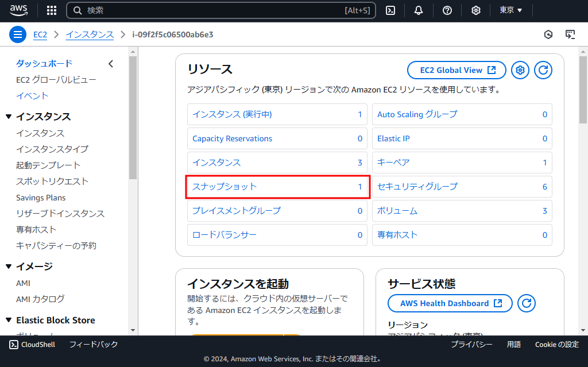Screen dimensions: 588x367
Task: Select イベント in the sidebar
Action: tap(32, 96)
